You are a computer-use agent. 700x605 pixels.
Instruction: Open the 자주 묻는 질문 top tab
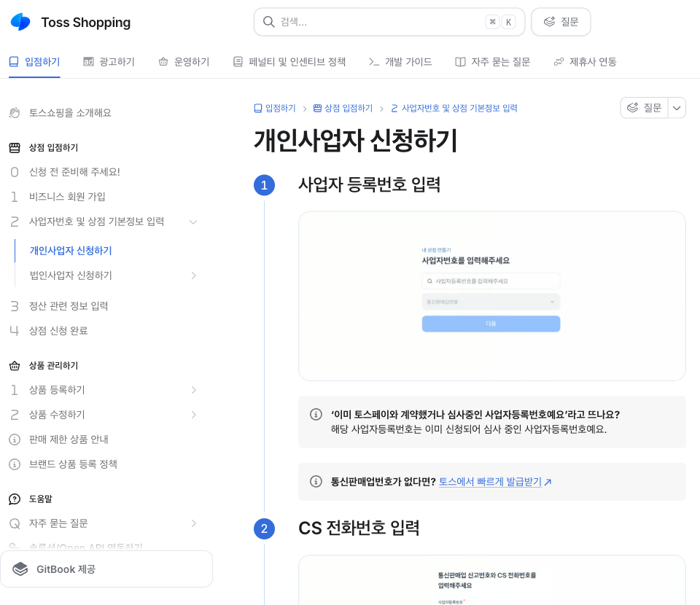492,61
